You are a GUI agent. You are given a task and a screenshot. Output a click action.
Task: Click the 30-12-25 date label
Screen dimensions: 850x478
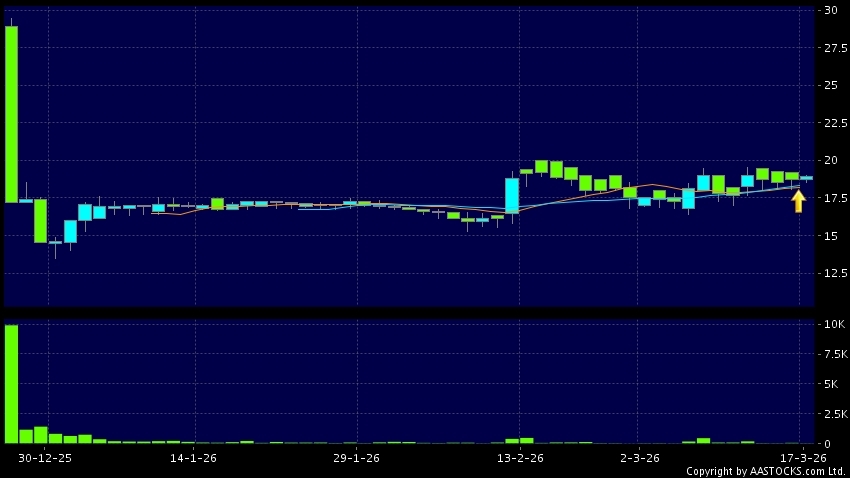click(44, 458)
